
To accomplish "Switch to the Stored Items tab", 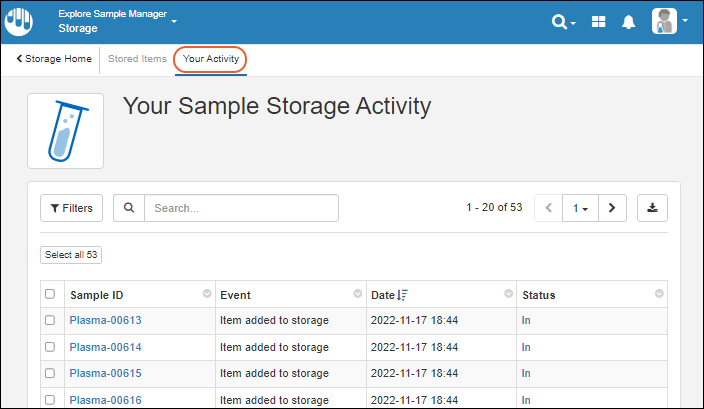I will tap(137, 59).
